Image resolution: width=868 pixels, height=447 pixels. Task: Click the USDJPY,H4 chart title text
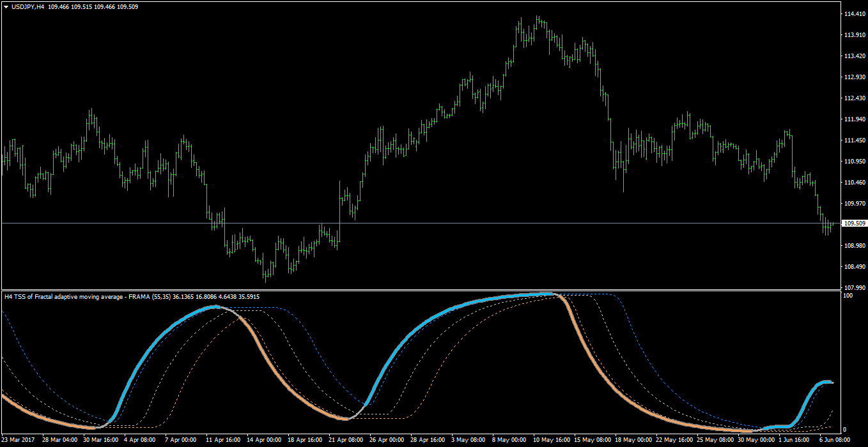27,6
